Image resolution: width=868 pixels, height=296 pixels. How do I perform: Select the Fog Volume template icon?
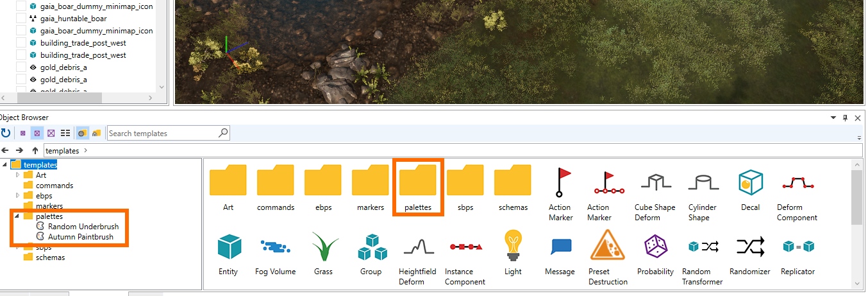tap(274, 247)
